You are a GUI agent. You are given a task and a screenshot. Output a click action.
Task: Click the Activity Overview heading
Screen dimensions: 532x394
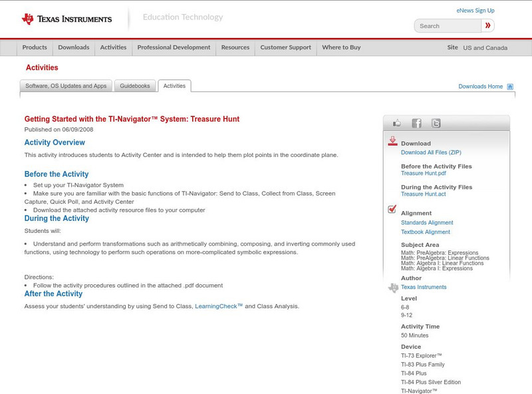tap(55, 142)
